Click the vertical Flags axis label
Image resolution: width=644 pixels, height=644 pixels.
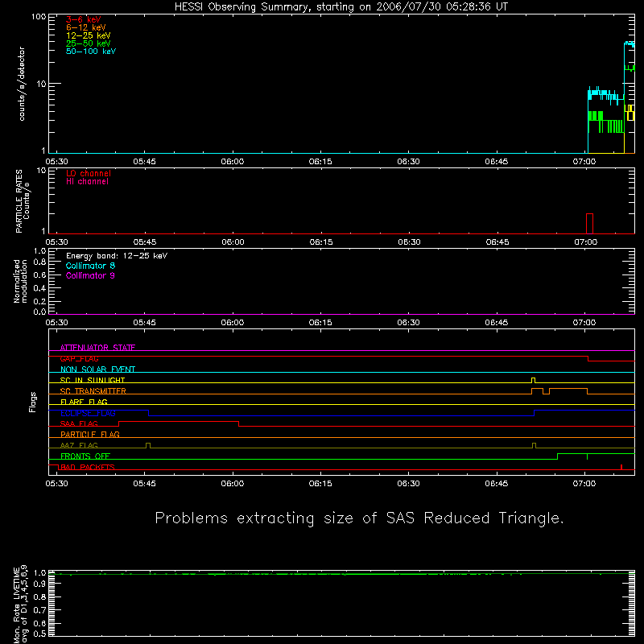pyautogui.click(x=32, y=402)
